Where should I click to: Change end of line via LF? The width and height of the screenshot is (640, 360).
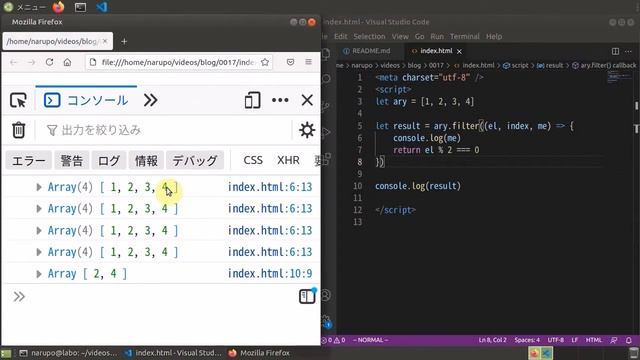(x=575, y=340)
